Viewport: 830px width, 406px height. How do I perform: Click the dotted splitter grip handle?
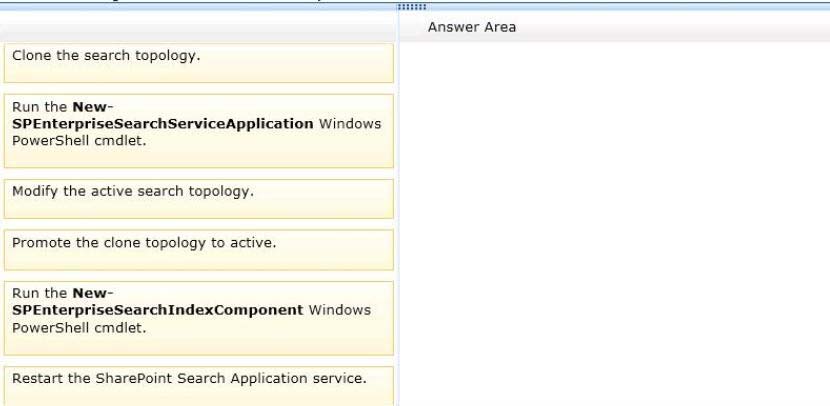410,6
